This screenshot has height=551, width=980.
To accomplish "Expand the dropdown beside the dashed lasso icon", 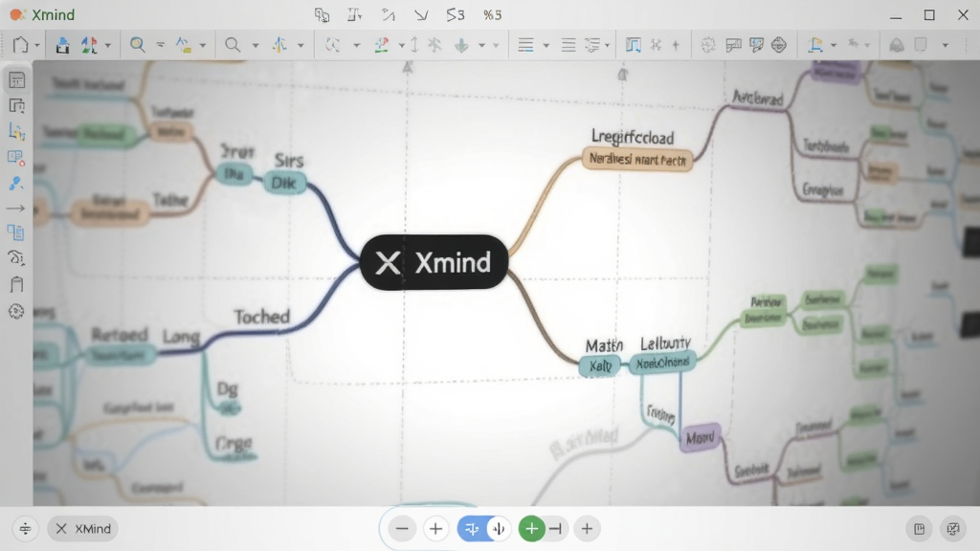I will coord(357,46).
